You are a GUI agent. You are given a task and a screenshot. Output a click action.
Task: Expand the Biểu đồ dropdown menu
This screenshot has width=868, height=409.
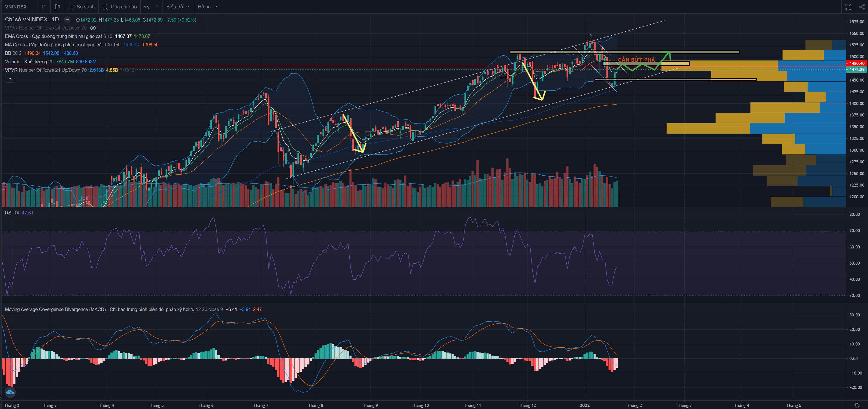[x=178, y=6]
